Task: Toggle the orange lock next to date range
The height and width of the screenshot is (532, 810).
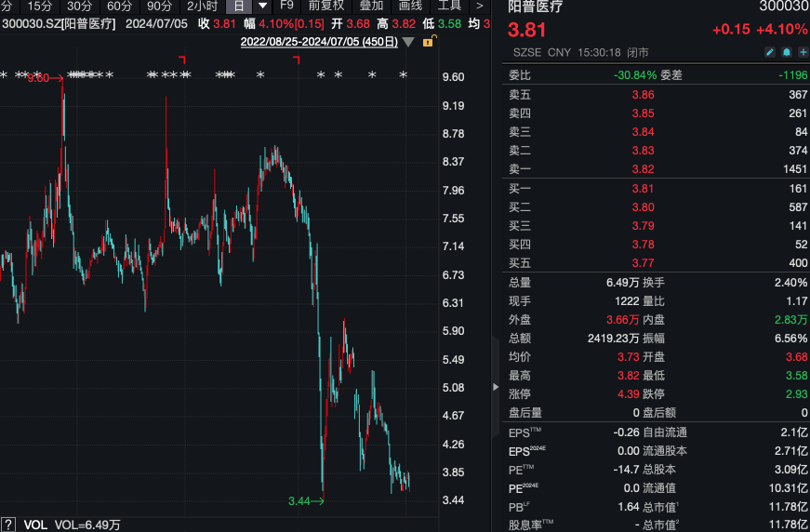Action: tap(428, 42)
